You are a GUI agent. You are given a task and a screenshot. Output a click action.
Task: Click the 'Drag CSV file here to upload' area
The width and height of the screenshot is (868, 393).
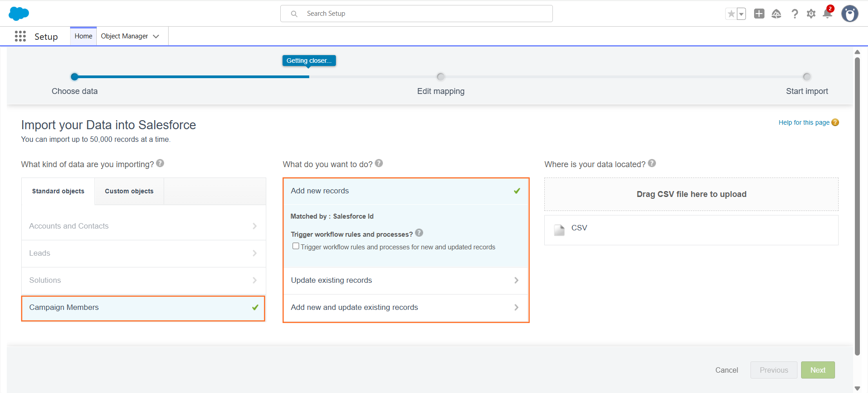tap(691, 194)
